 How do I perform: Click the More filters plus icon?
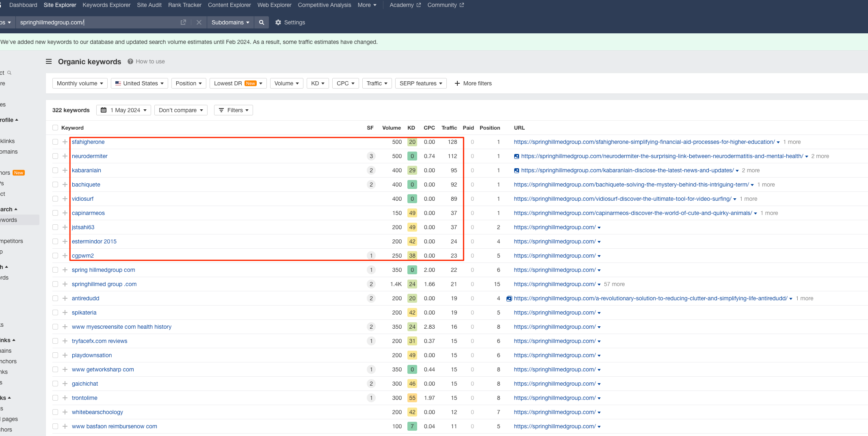[457, 83]
